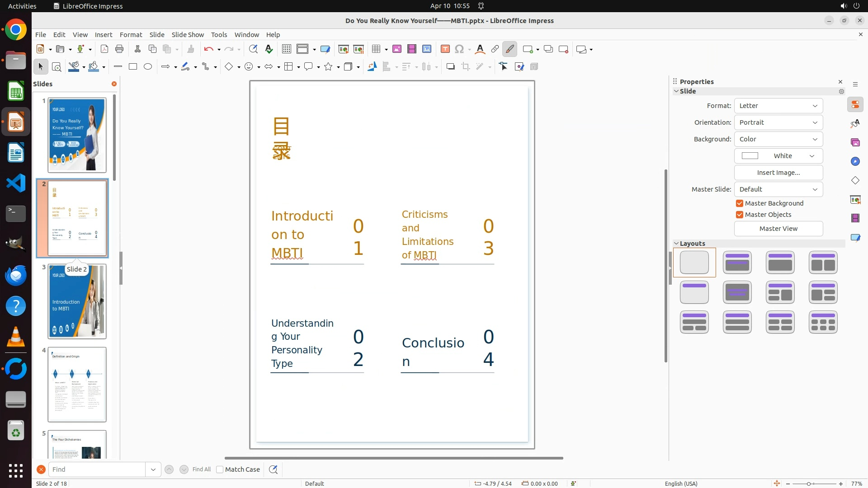Click the Master View button

click(778, 229)
